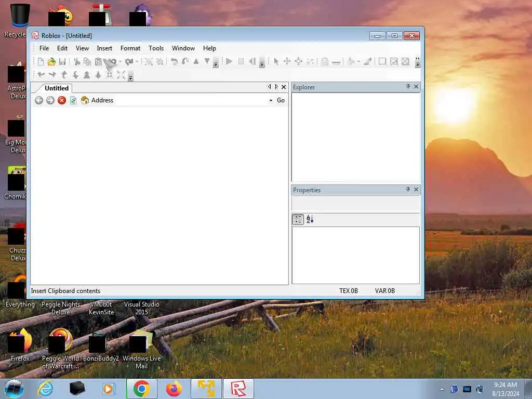
Task: Select the arrow pointer tool
Action: tap(276, 61)
